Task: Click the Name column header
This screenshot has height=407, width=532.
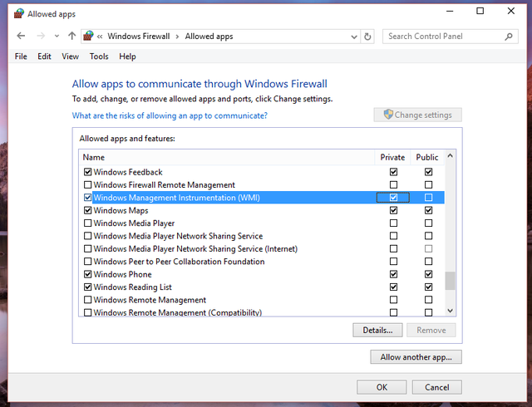Action: 227,157
